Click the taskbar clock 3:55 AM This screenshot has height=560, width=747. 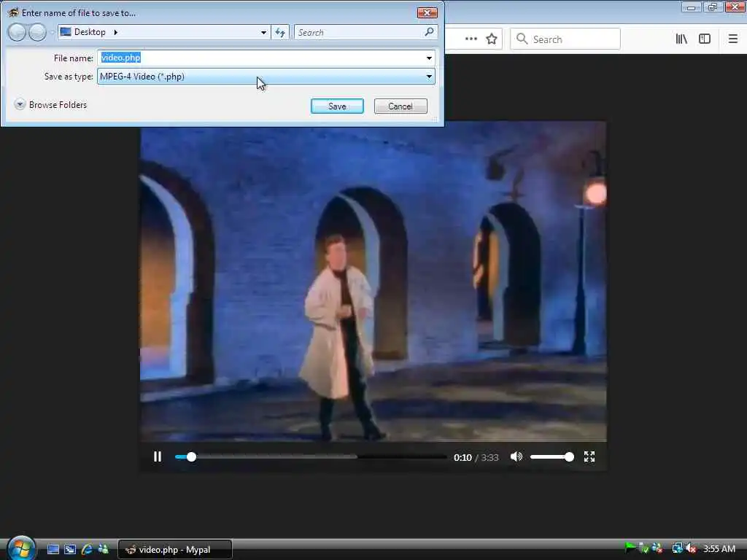719,548
